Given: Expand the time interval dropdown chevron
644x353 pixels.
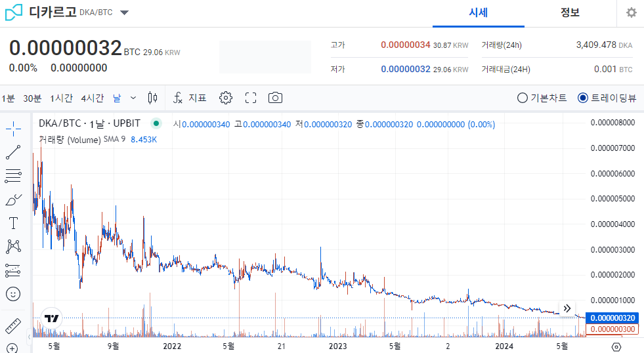Looking at the screenshot, I should pos(133,98).
